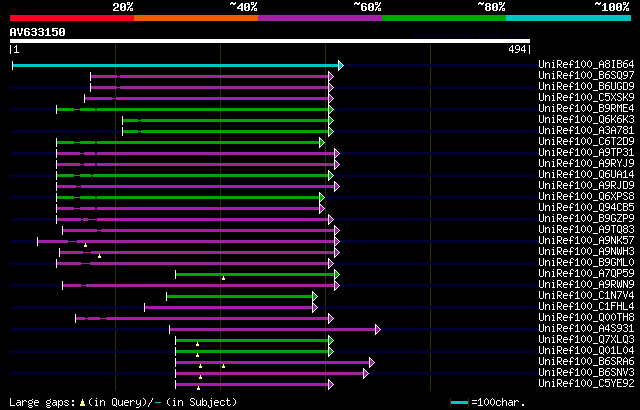This screenshot has width=640, height=410.
Task: Click the white query sequence bar
Action: 270,41
